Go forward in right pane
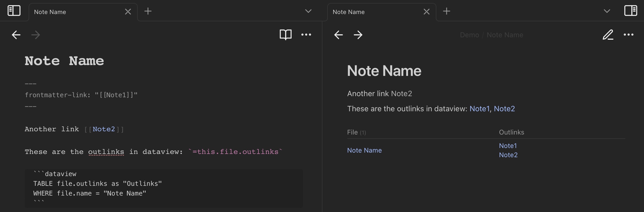The width and height of the screenshot is (644, 212). pos(358,35)
